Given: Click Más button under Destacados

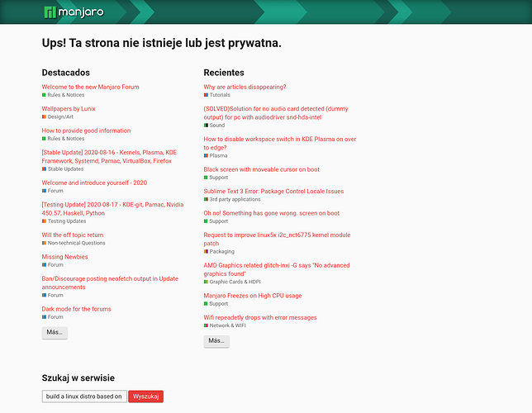Looking at the screenshot, I should tap(55, 333).
